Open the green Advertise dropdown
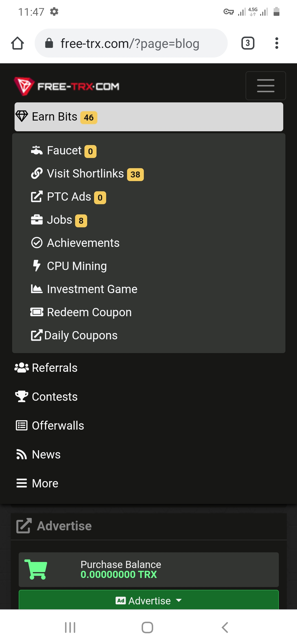This screenshot has width=297, height=644. coord(149,601)
